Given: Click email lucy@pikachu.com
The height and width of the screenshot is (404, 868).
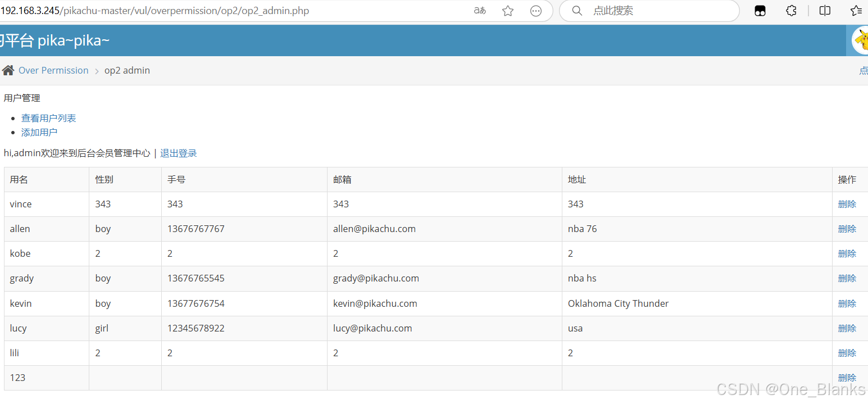Looking at the screenshot, I should 372,328.
